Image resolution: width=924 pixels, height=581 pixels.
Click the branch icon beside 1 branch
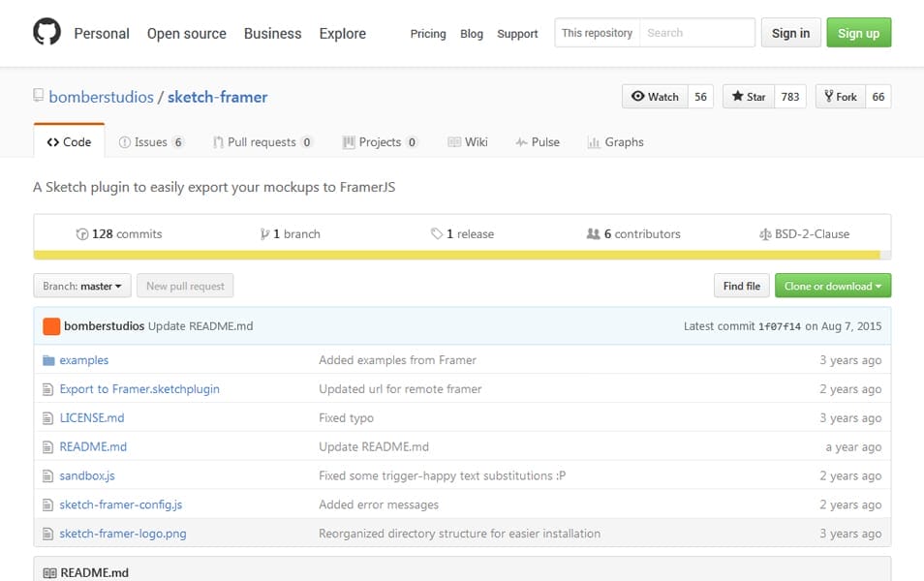pos(264,234)
